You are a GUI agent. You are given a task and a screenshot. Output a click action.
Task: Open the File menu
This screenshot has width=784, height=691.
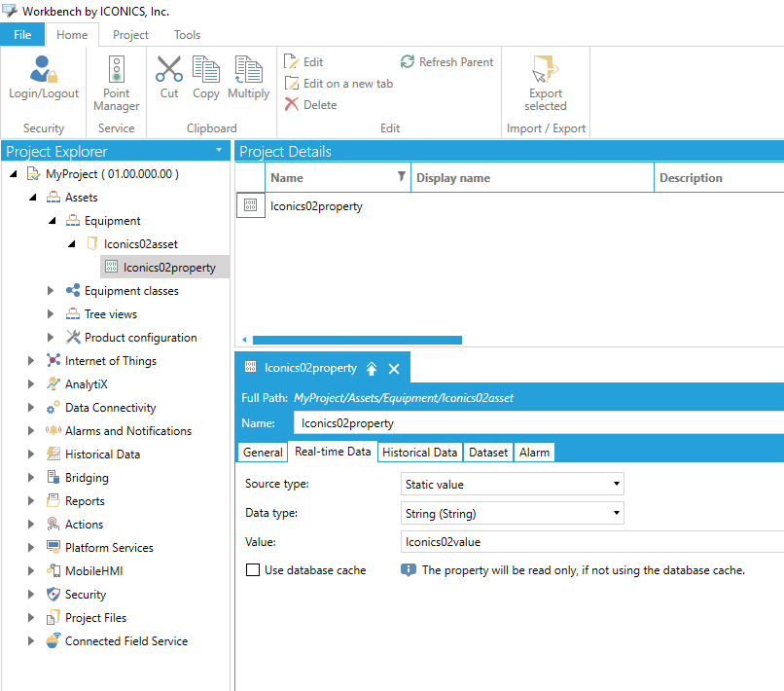(x=22, y=35)
